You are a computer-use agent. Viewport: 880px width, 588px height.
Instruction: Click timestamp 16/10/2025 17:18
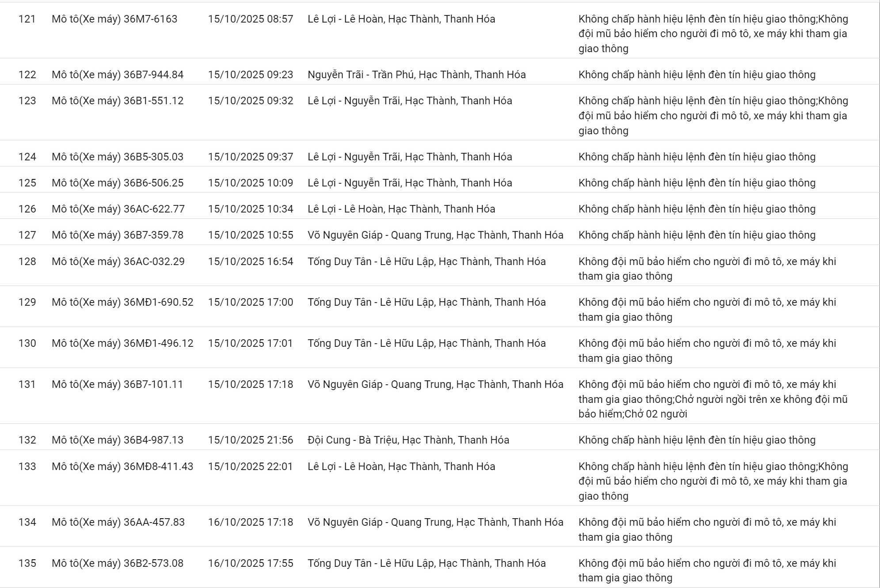pyautogui.click(x=251, y=522)
